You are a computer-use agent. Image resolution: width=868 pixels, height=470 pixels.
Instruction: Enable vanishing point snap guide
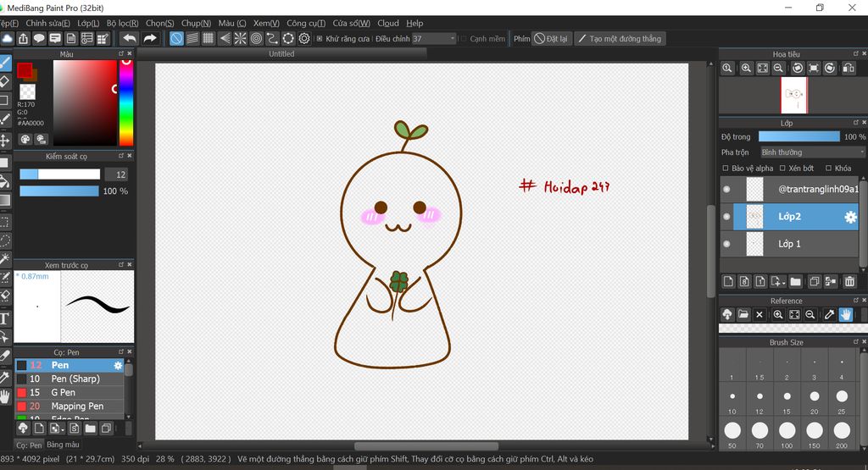224,39
